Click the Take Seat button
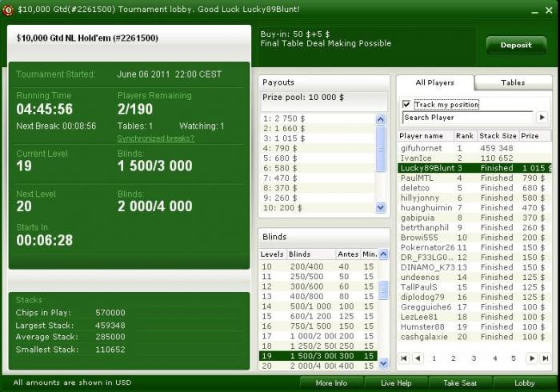 [460, 383]
